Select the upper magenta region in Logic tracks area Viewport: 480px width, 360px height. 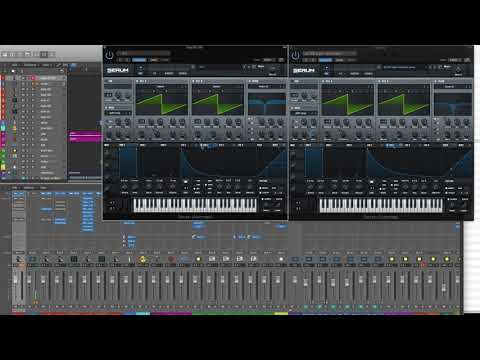pos(85,133)
